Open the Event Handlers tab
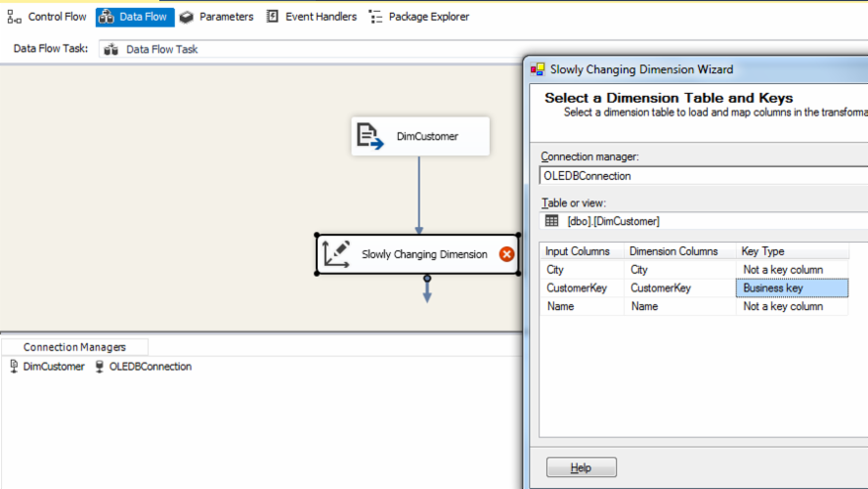 (x=311, y=17)
